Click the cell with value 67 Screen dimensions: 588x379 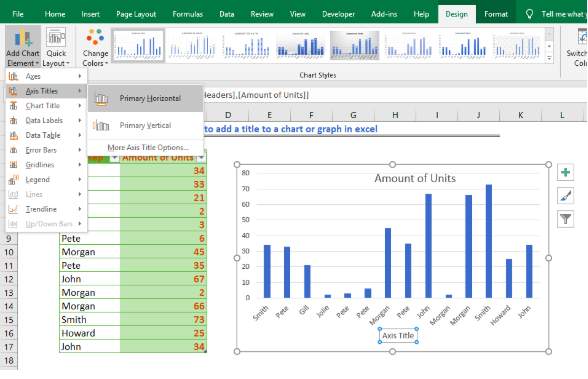[163, 279]
